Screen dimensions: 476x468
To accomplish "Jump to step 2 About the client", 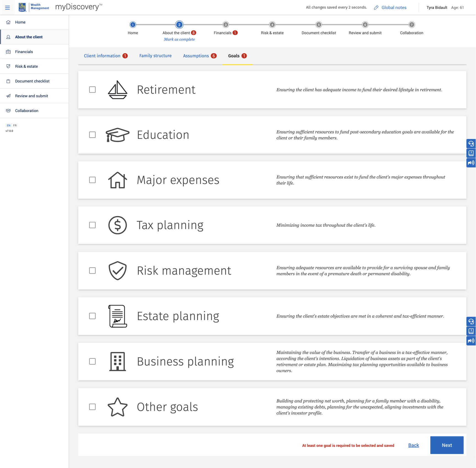I will [179, 25].
